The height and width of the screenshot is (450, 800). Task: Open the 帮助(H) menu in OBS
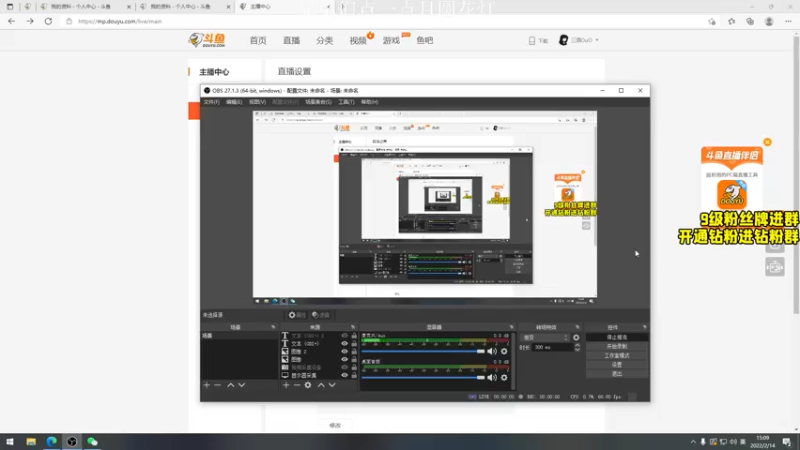(x=369, y=102)
